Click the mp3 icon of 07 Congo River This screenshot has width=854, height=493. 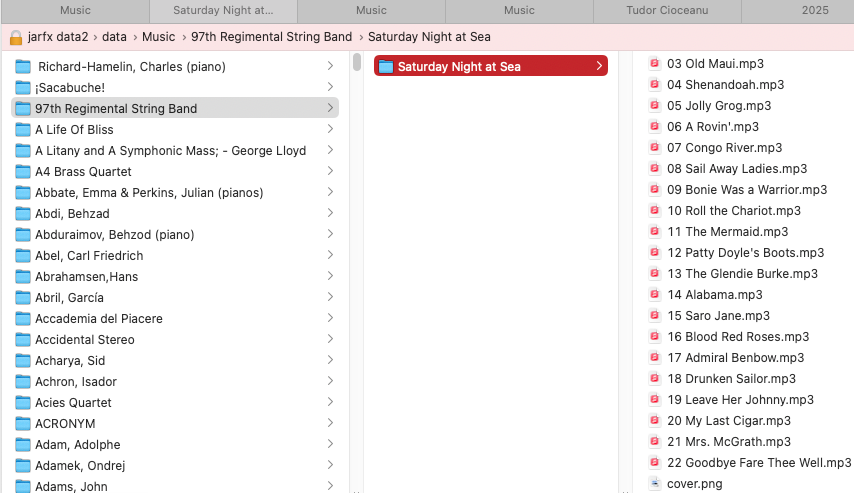pyautogui.click(x=655, y=147)
